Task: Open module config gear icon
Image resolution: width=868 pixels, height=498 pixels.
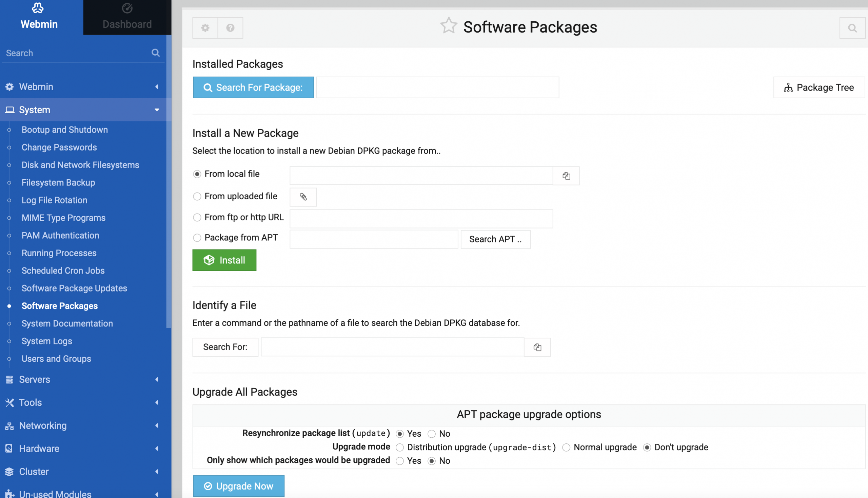Action: coord(205,28)
